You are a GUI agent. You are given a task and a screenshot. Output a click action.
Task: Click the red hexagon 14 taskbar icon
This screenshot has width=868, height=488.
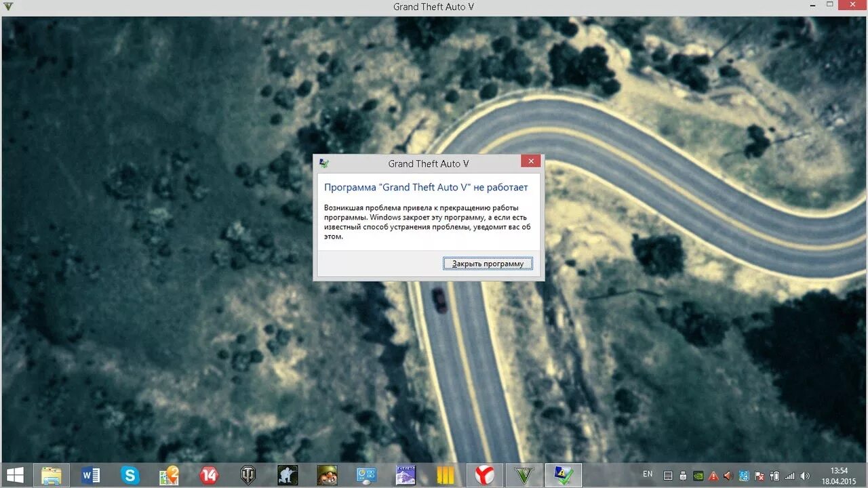tap(209, 476)
